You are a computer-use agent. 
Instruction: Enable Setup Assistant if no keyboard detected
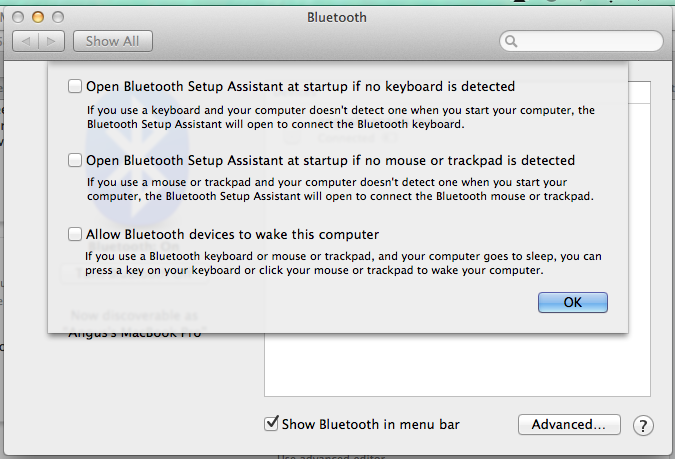click(75, 86)
